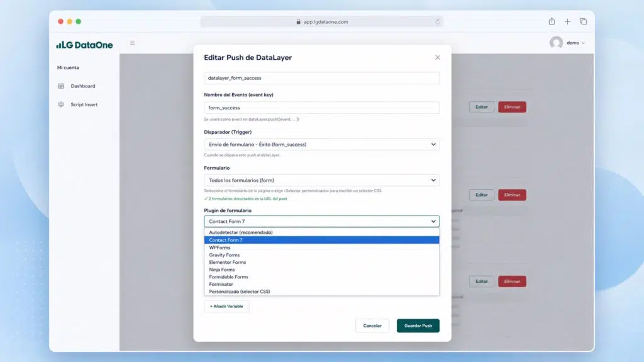Select Gravity Forms option
Viewport: 644px width, 362px height.
point(321,255)
